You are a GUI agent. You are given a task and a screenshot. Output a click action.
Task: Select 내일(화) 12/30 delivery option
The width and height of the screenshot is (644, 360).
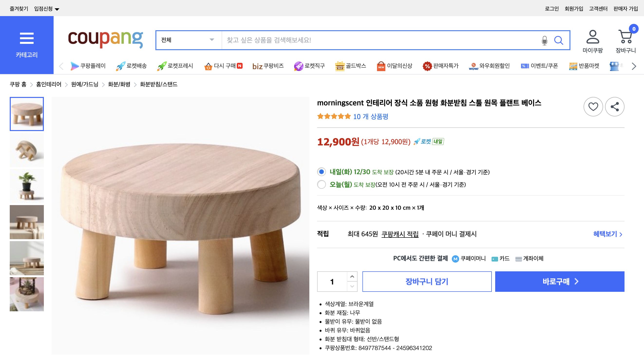coord(321,172)
